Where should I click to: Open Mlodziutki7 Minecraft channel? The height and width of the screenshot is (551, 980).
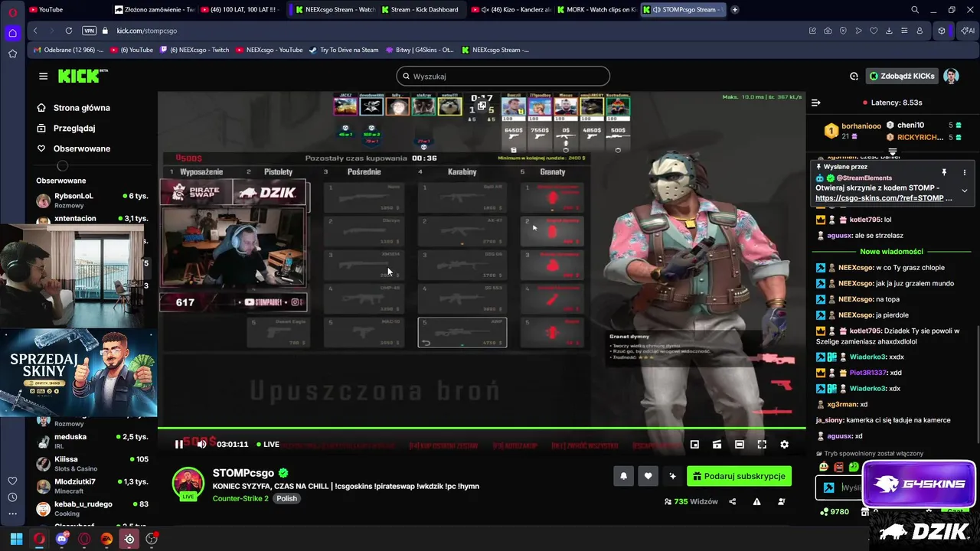click(x=92, y=486)
